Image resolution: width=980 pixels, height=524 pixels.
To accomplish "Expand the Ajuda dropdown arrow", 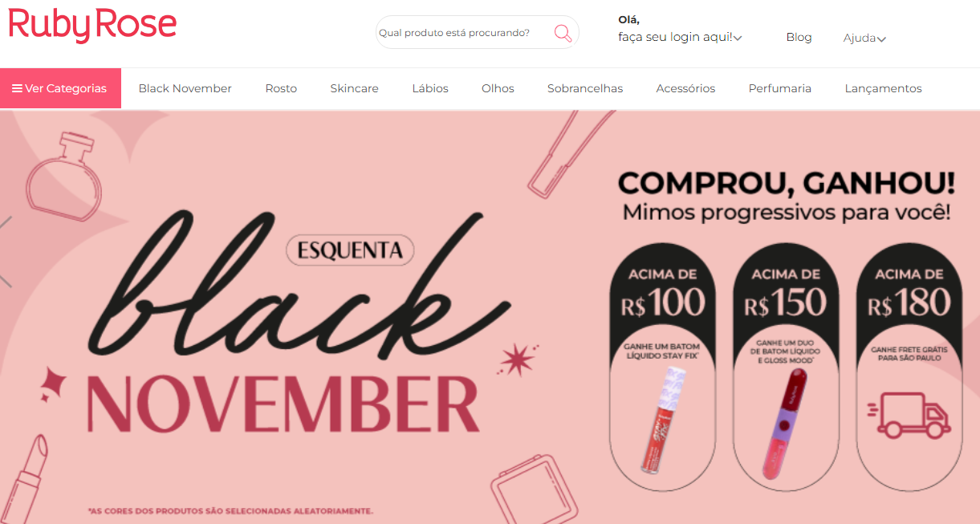I will [x=881, y=39].
